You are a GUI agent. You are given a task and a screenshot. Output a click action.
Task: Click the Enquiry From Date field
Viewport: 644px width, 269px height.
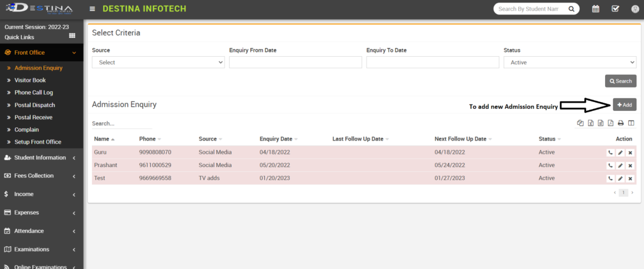click(x=296, y=62)
